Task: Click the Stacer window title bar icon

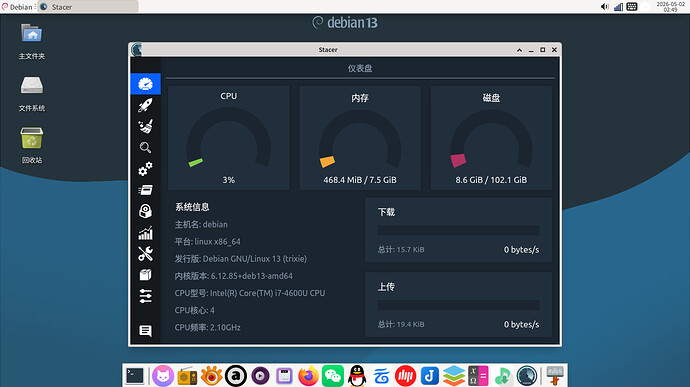Action: pyautogui.click(x=137, y=49)
